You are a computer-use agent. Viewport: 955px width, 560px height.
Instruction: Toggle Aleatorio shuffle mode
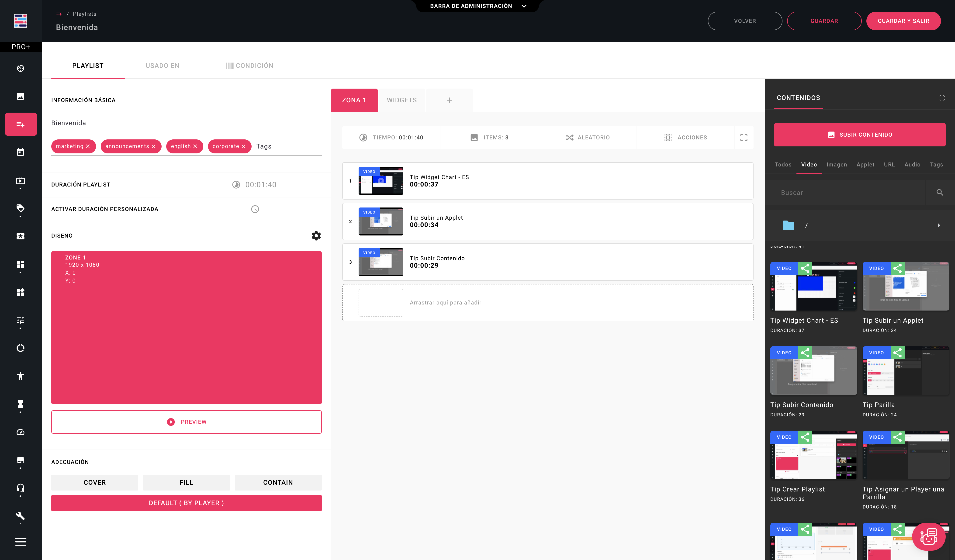pyautogui.click(x=587, y=138)
